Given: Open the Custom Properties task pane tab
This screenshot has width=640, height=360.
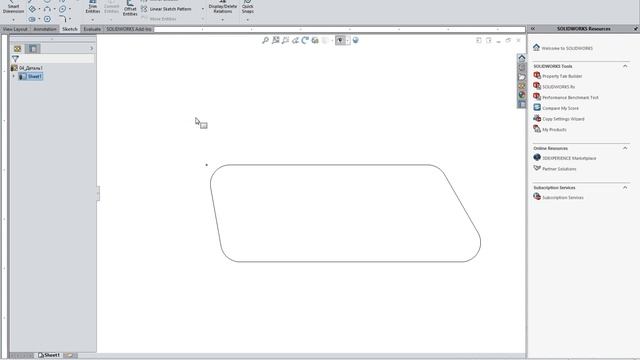Looking at the screenshot, I should pyautogui.click(x=522, y=104).
